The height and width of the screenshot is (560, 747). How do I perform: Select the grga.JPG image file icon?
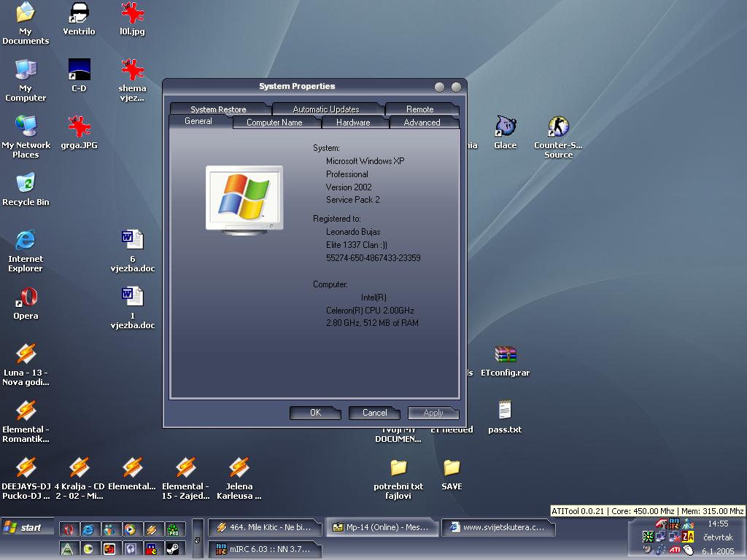(x=79, y=127)
